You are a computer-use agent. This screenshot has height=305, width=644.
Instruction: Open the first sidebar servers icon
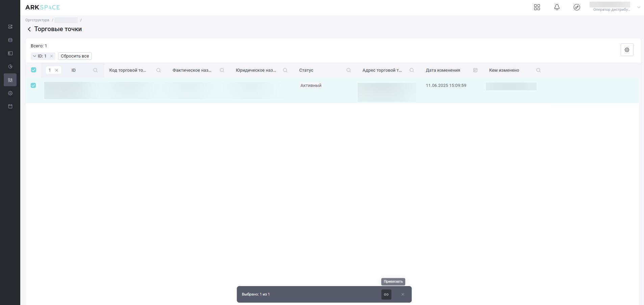10,27
